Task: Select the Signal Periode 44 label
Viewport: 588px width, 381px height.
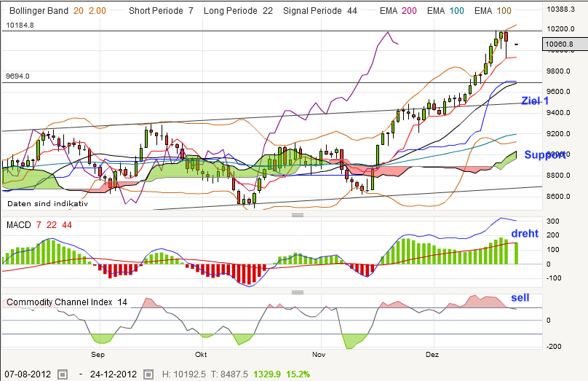Action: coord(320,11)
